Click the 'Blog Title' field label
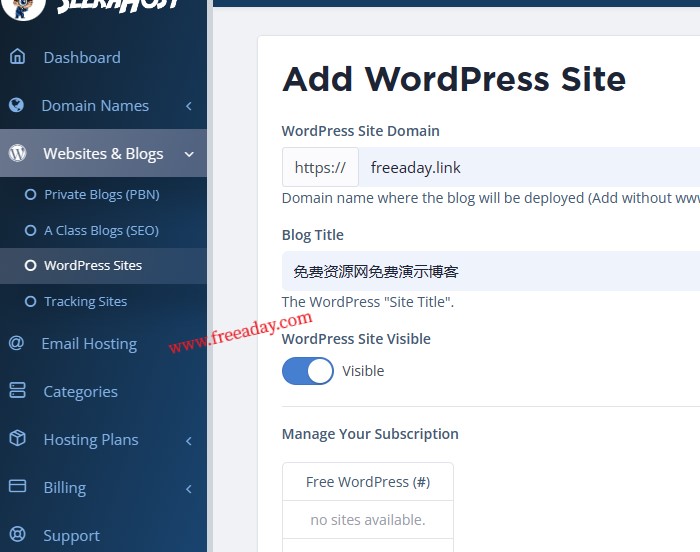The image size is (700, 552). coord(313,235)
